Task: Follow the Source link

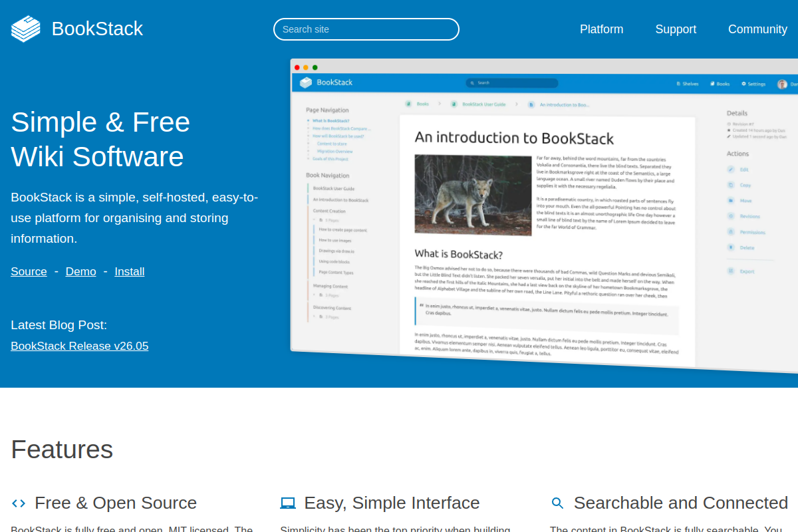Action: [29, 271]
